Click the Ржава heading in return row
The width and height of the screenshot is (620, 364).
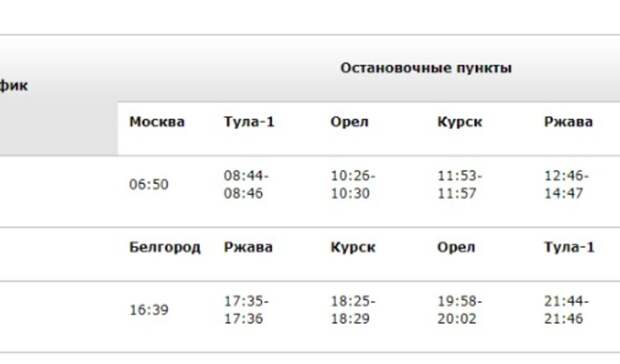[x=248, y=247]
